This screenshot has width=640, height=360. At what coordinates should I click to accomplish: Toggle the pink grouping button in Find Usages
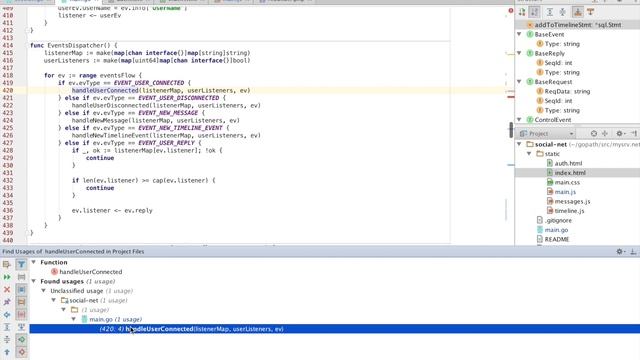click(21, 314)
